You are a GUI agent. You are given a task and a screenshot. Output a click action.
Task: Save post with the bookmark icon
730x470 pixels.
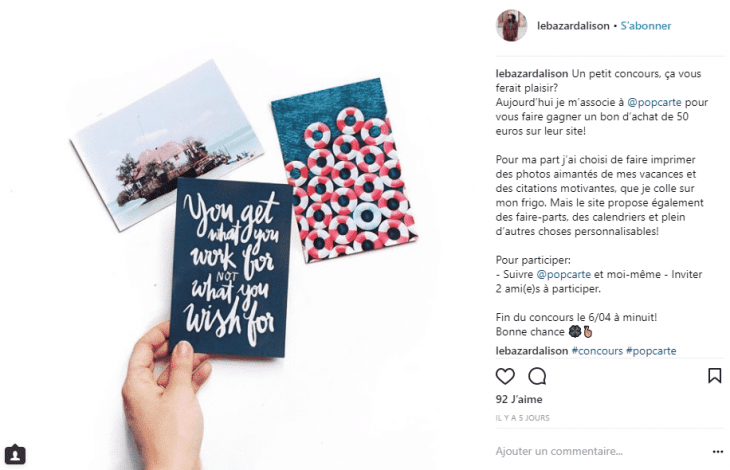coord(715,376)
